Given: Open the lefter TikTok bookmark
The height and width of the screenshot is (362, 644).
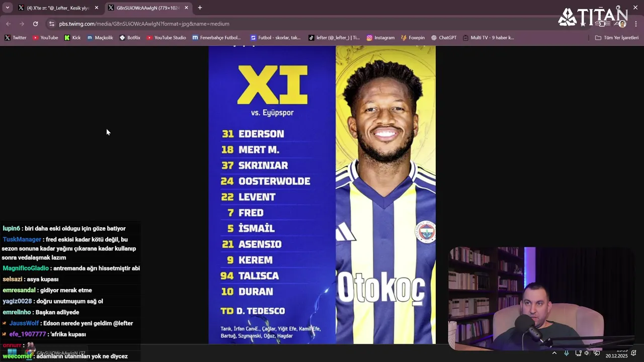Looking at the screenshot, I should [x=334, y=38].
